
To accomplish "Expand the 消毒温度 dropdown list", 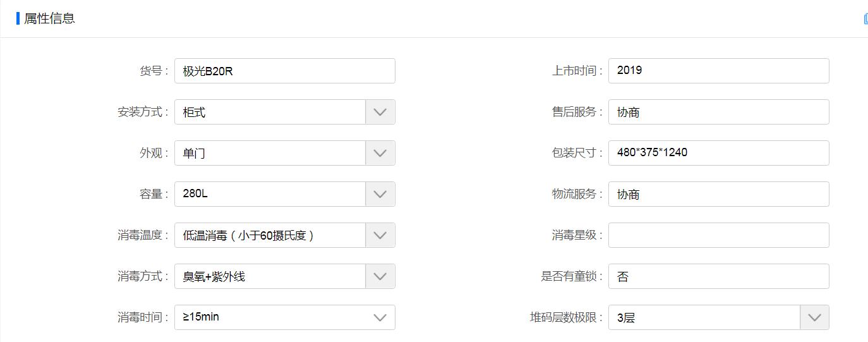I will (x=380, y=235).
